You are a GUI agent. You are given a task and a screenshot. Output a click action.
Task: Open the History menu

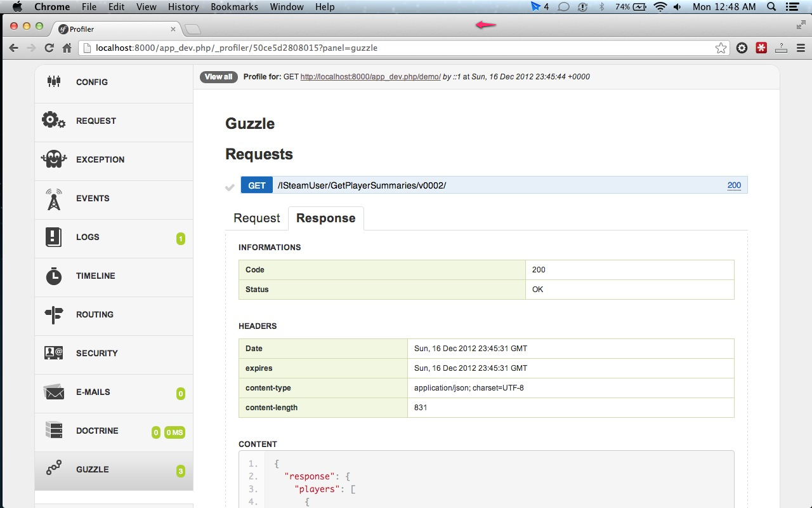pos(183,7)
